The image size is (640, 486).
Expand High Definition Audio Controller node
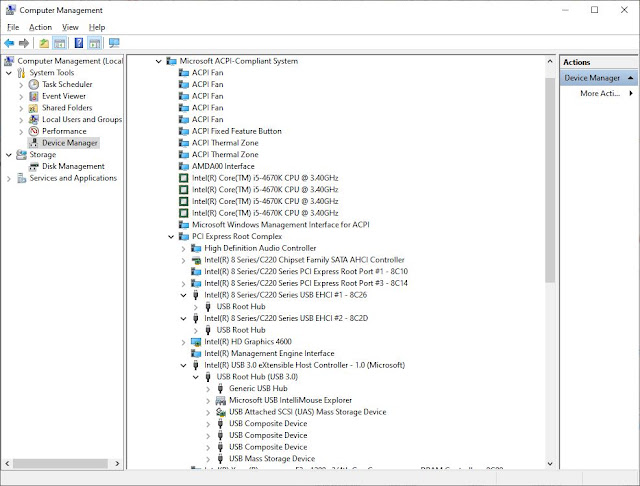tap(183, 249)
